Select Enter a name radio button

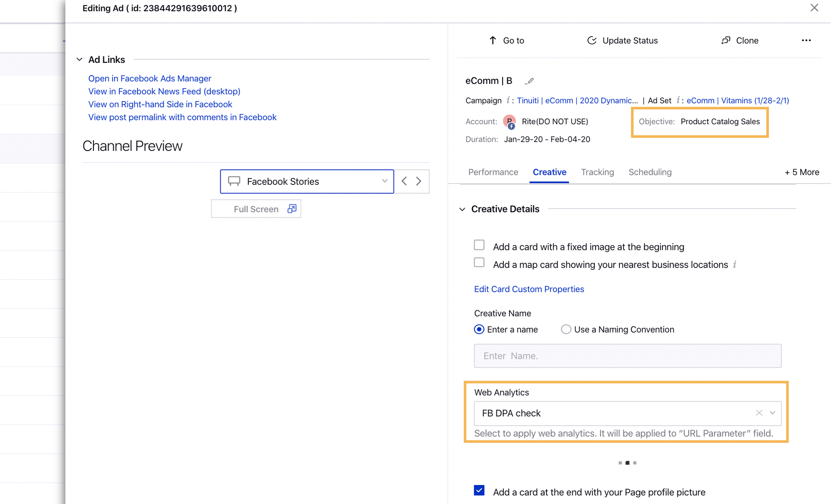[478, 330]
